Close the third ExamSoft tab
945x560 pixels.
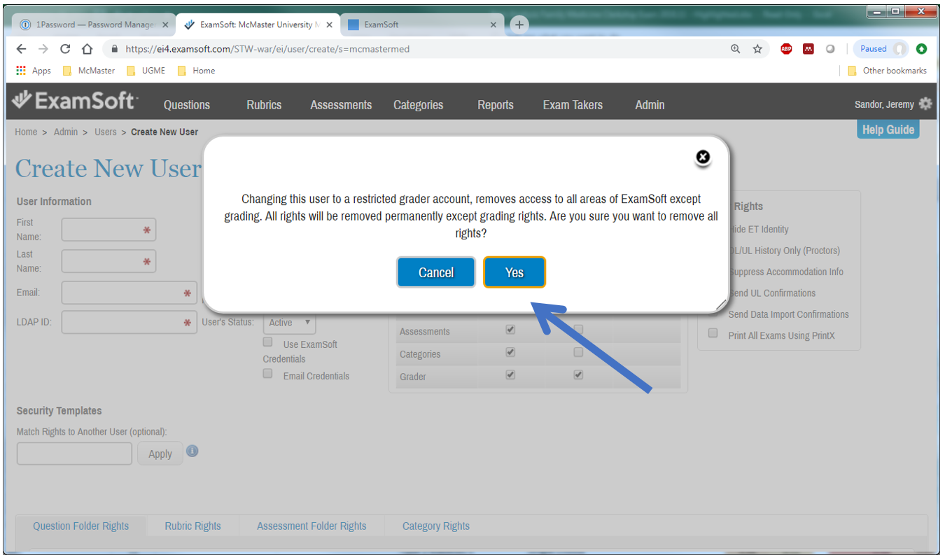(493, 24)
